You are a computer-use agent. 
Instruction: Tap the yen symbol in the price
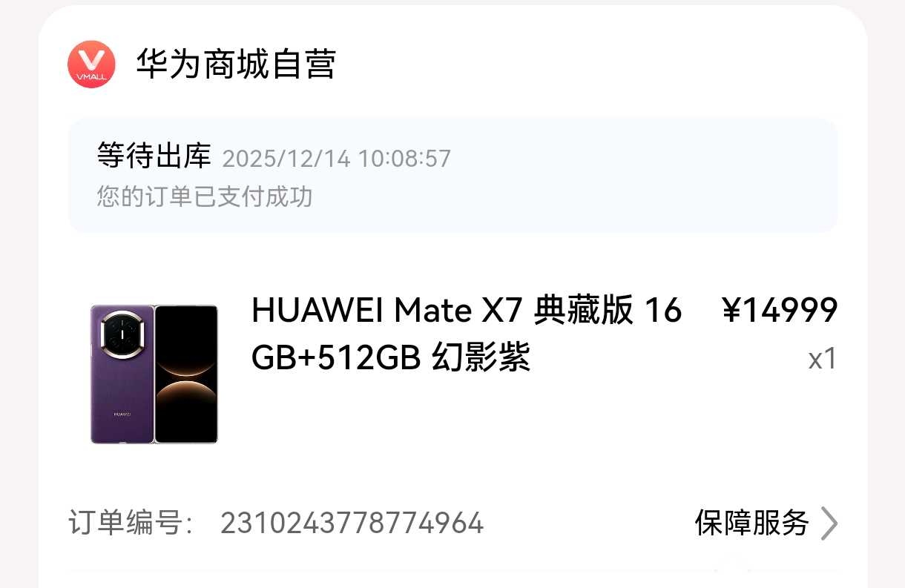click(732, 311)
